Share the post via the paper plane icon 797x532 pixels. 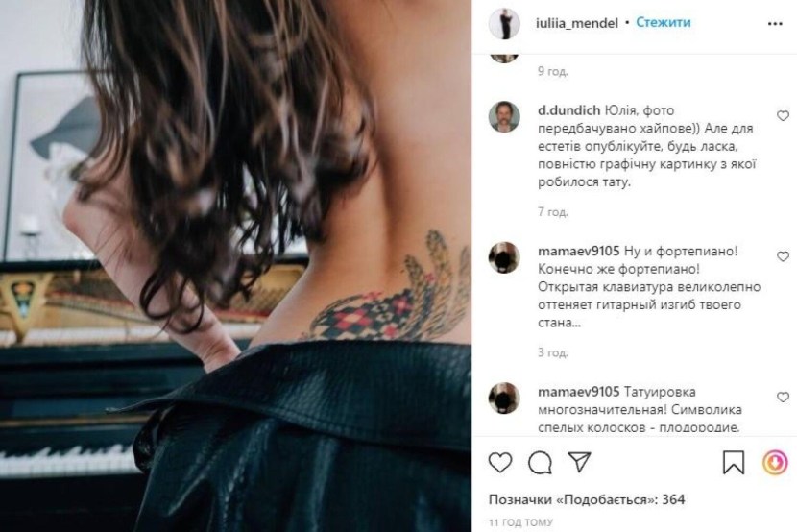tap(579, 461)
